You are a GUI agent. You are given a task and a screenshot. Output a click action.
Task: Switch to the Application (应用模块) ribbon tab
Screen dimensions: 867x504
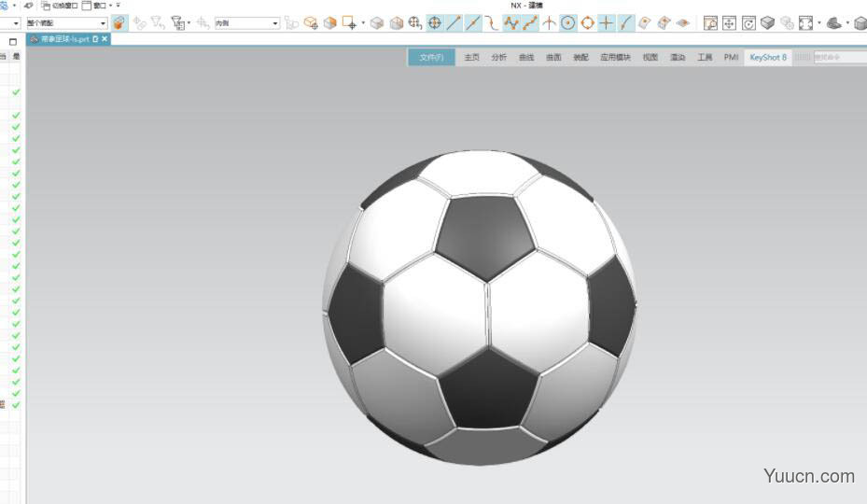pyautogui.click(x=615, y=58)
